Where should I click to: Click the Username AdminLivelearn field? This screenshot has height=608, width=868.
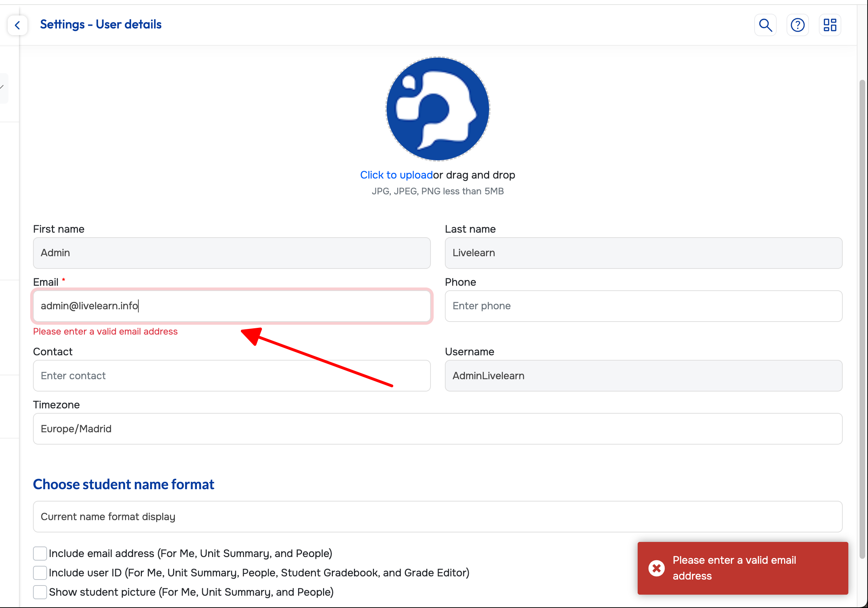pos(643,375)
